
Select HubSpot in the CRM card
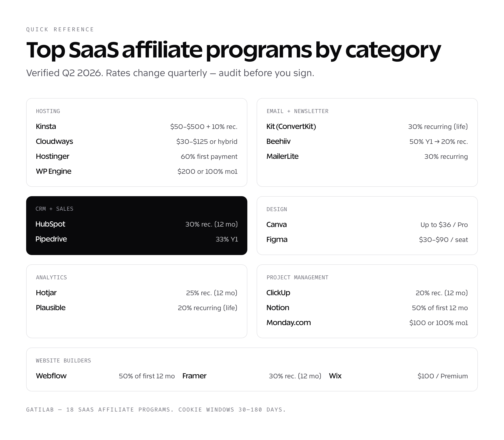click(x=50, y=224)
